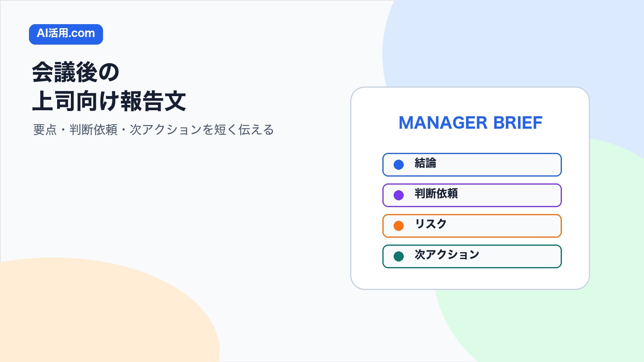
Task: Click the purple dot beside 判断依頼
Action: (x=398, y=195)
